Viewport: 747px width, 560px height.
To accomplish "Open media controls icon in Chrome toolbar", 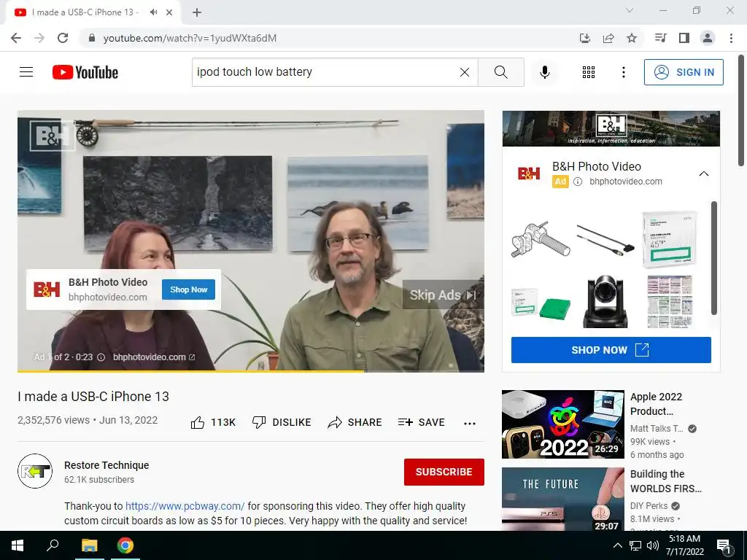I will tap(660, 38).
